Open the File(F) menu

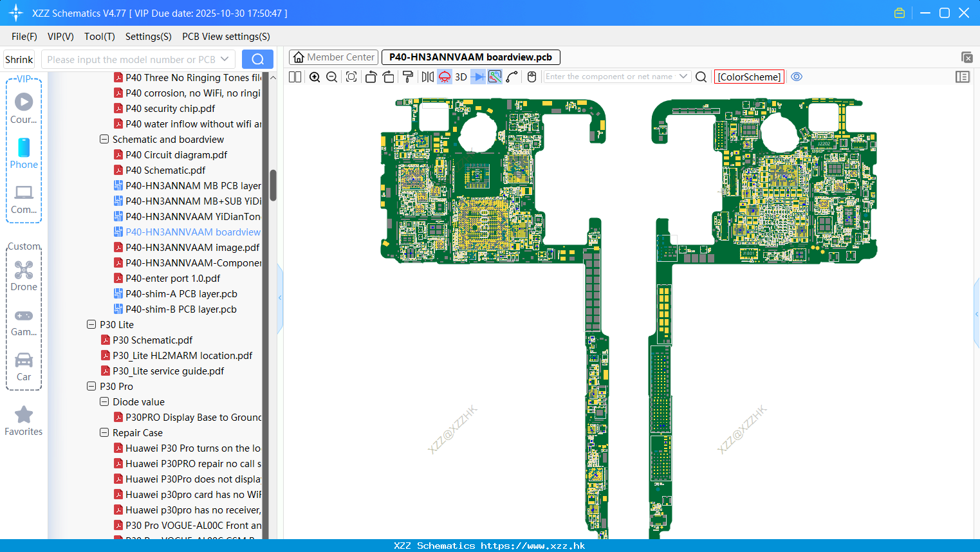click(24, 36)
